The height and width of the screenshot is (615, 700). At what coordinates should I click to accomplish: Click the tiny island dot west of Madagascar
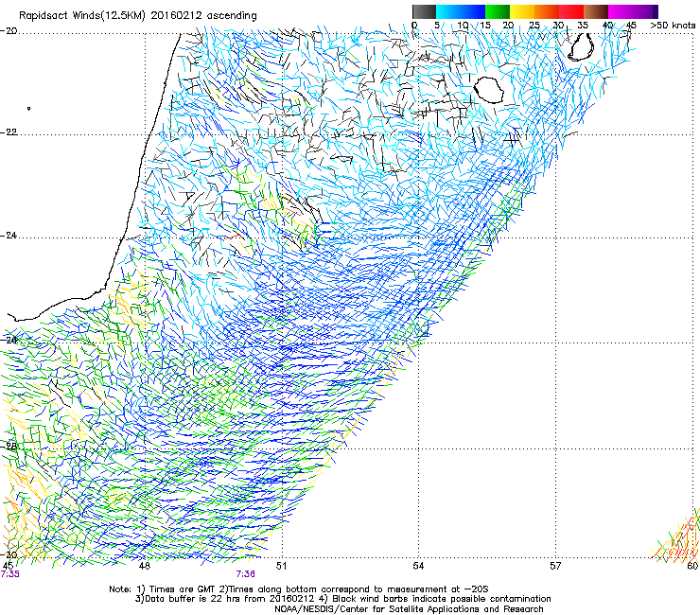pos(28,108)
